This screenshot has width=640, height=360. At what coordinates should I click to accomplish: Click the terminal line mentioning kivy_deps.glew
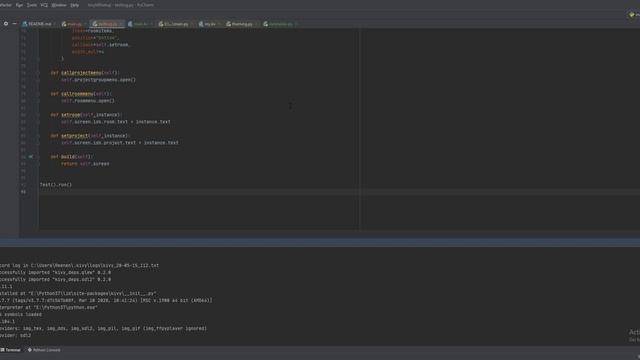tap(56, 272)
